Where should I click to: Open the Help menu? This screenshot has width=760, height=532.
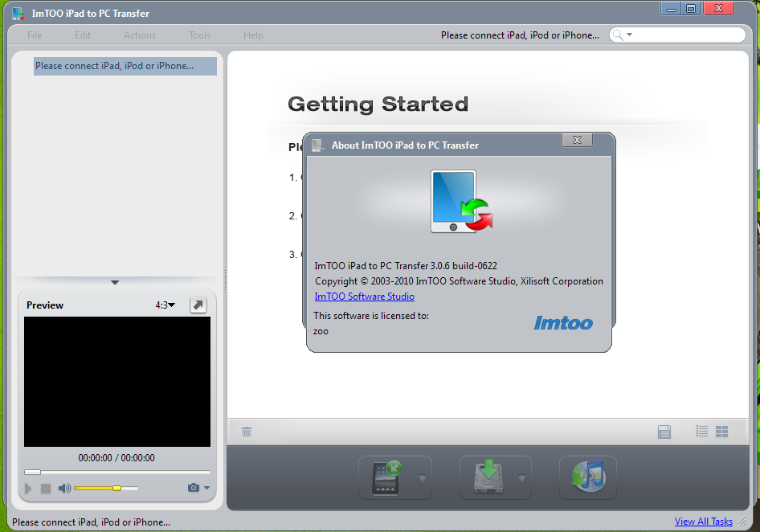253,35
